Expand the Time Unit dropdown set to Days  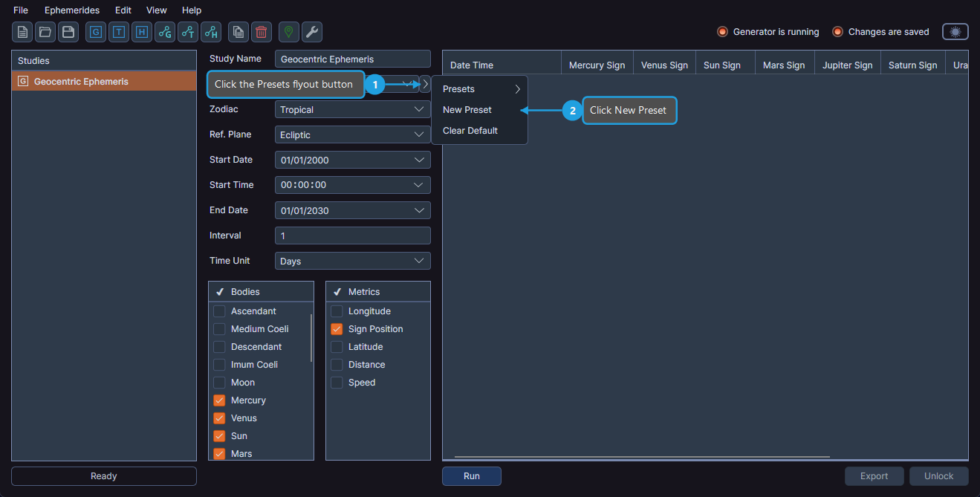pos(352,261)
